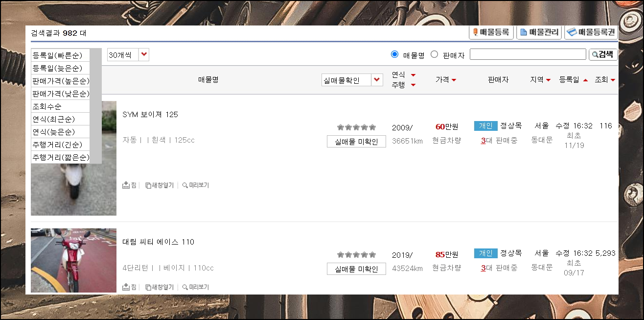Open the 30개씩 per-page dropdown
This screenshot has height=320, width=644.
click(x=128, y=55)
